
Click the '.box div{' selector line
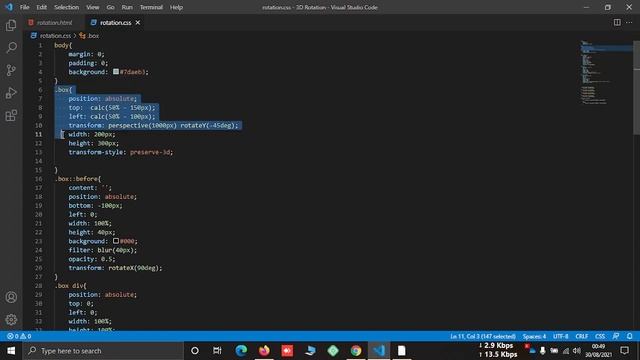[71, 286]
